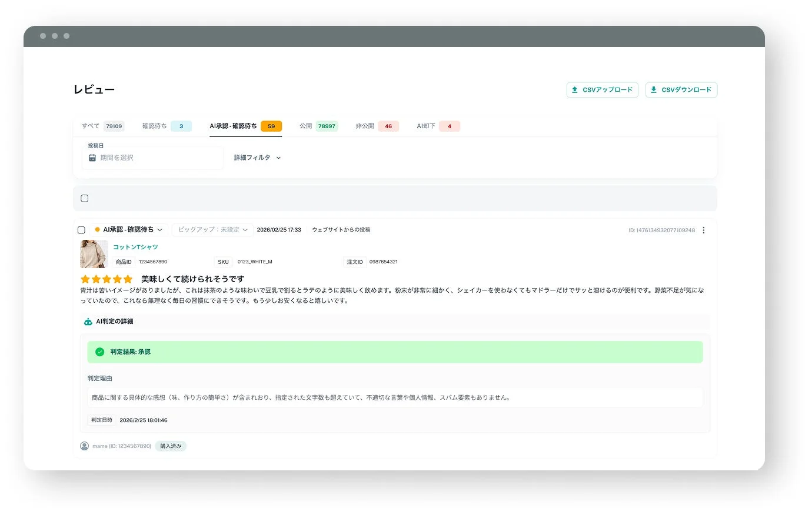The height and width of the screenshot is (515, 812).
Task: Click the green checkmark icon beside 判定結果: 承認
Action: 99,352
